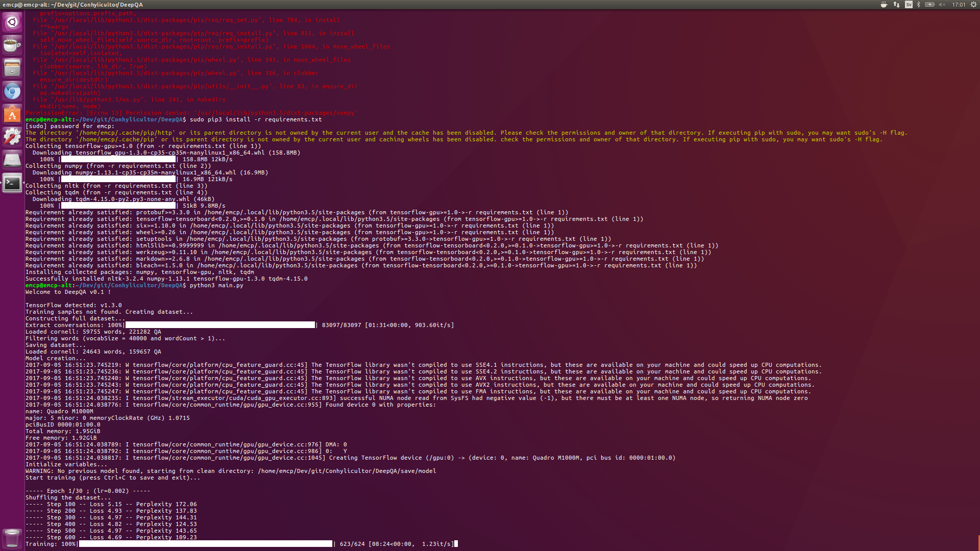Click the coffee cup app in the launcher
Screen dimensions: 980x551
click(12, 45)
